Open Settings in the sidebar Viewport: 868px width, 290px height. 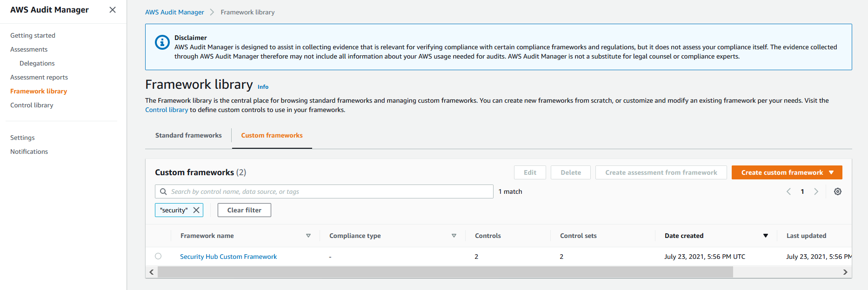(22, 138)
